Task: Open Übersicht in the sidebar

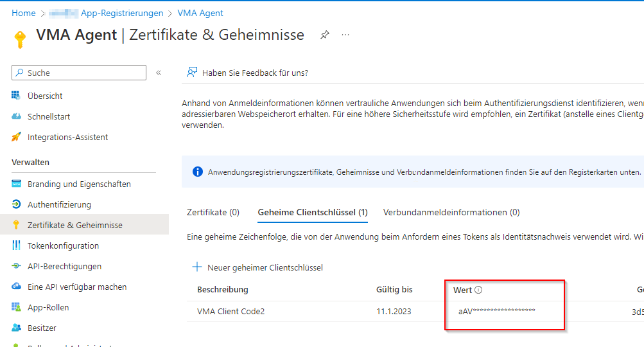Action: click(x=45, y=96)
